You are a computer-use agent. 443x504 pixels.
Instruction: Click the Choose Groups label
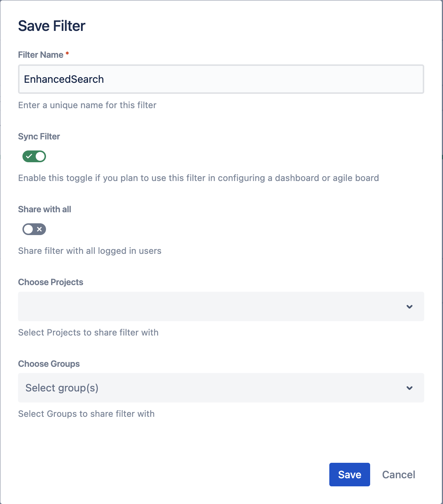click(49, 364)
